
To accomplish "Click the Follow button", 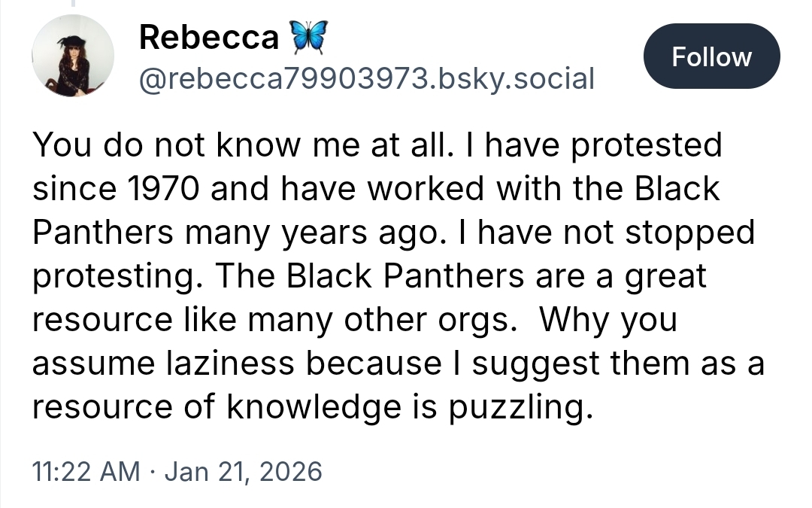I will pos(711,57).
